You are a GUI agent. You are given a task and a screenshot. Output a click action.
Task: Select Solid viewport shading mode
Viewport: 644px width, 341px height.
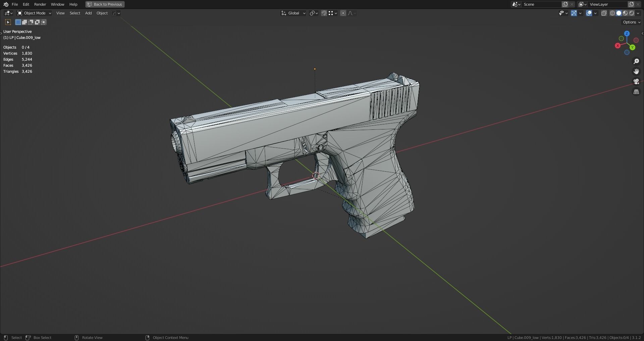click(619, 13)
